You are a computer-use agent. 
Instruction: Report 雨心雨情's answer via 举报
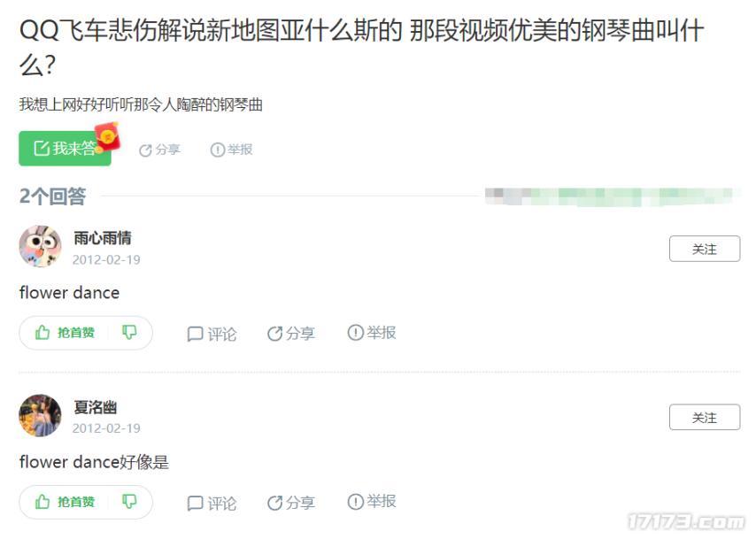pos(372,332)
